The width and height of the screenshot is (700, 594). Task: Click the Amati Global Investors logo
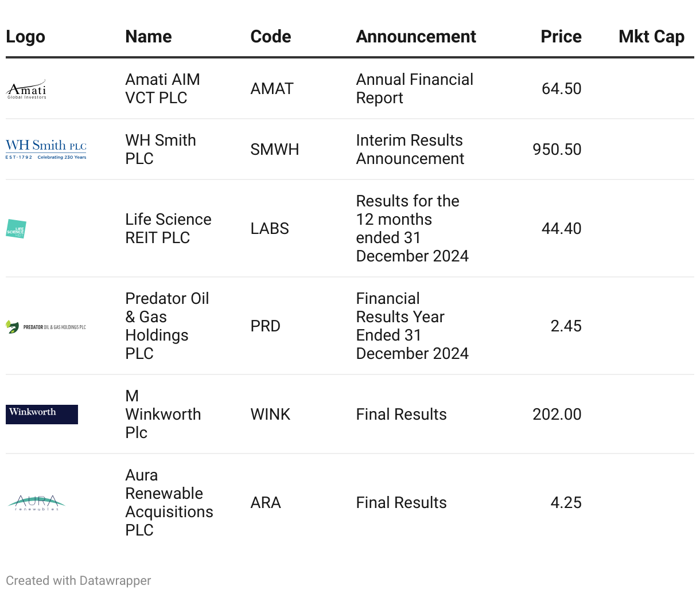26,89
